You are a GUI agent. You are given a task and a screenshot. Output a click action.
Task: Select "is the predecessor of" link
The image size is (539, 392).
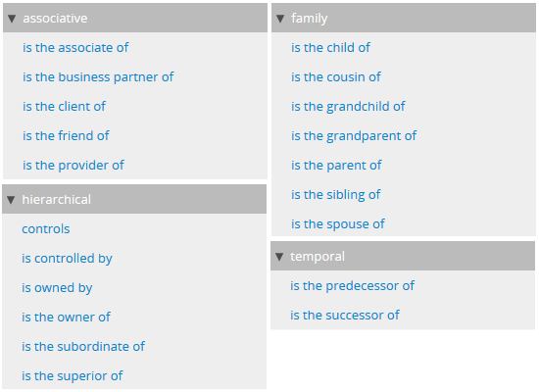pyautogui.click(x=353, y=286)
